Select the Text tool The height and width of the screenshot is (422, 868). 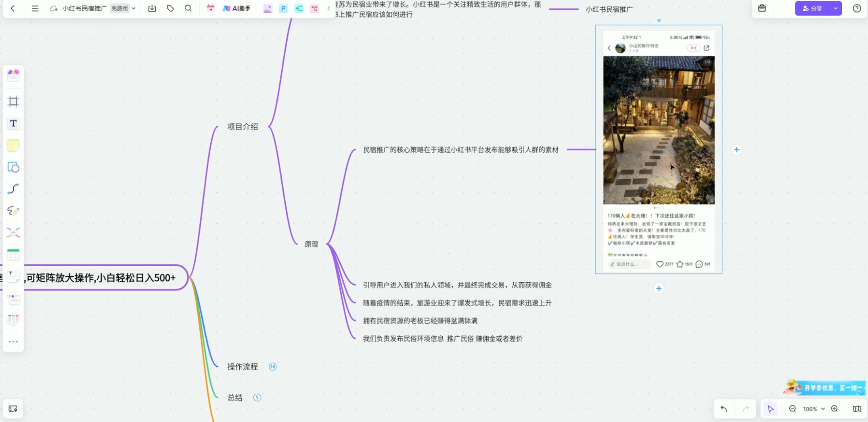click(13, 124)
